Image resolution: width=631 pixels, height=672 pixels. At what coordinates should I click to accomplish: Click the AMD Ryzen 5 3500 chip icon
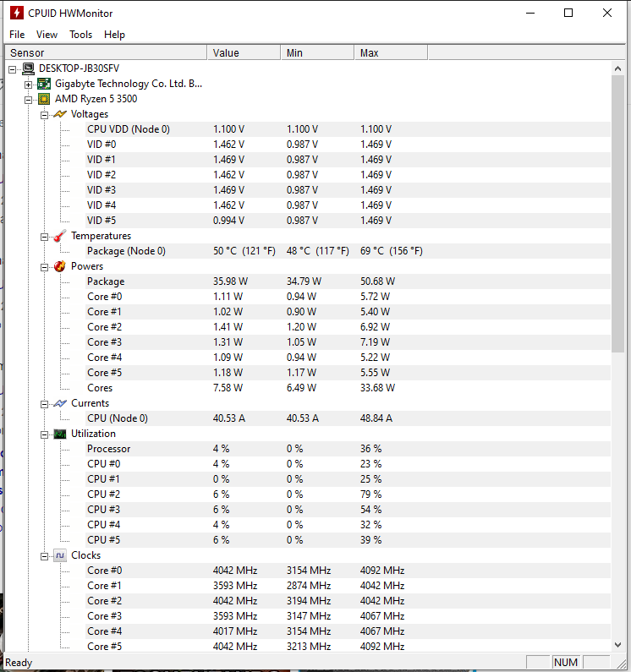click(x=44, y=99)
